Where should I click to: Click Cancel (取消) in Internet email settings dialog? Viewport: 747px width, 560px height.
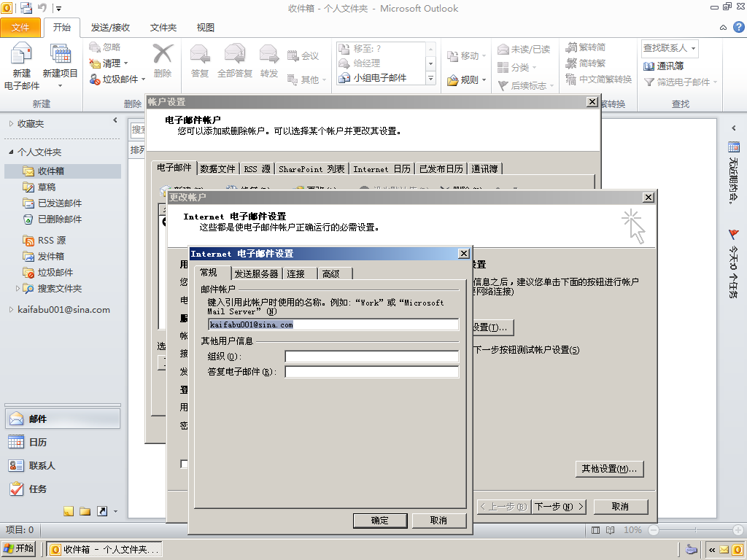438,521
